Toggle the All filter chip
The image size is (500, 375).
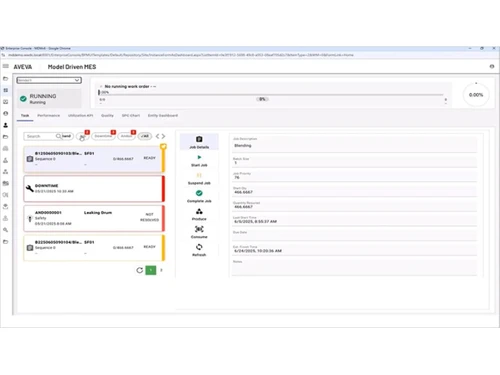(x=145, y=136)
